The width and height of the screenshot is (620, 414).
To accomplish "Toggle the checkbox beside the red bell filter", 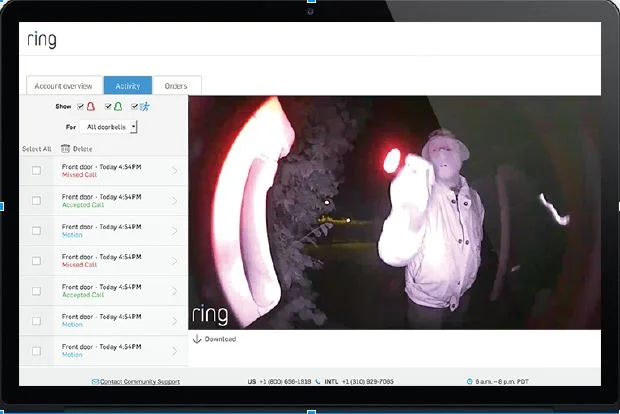I will [81, 106].
